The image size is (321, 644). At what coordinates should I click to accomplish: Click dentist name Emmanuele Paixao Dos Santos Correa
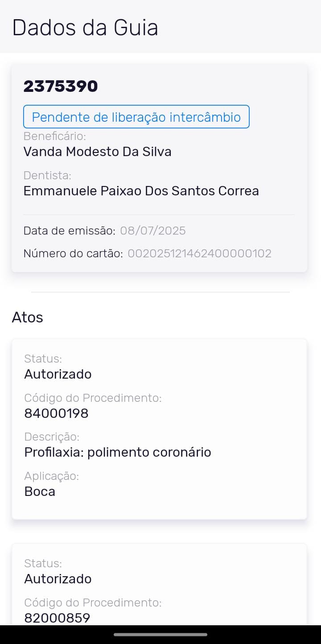141,191
